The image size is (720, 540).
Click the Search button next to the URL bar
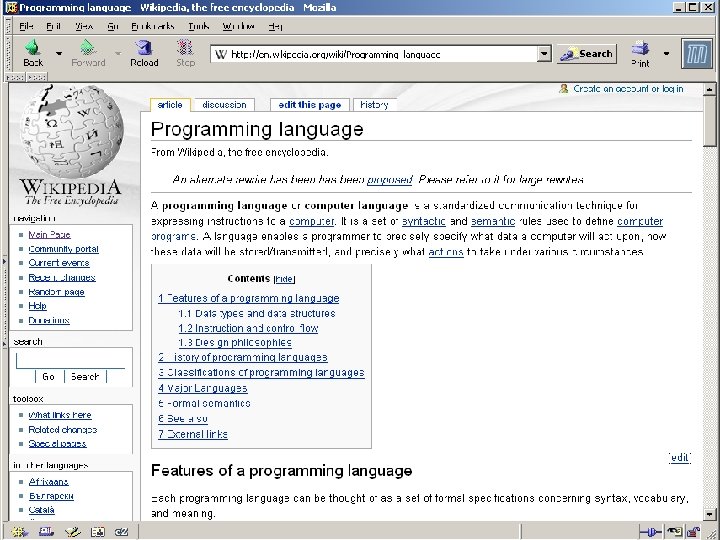pyautogui.click(x=587, y=54)
